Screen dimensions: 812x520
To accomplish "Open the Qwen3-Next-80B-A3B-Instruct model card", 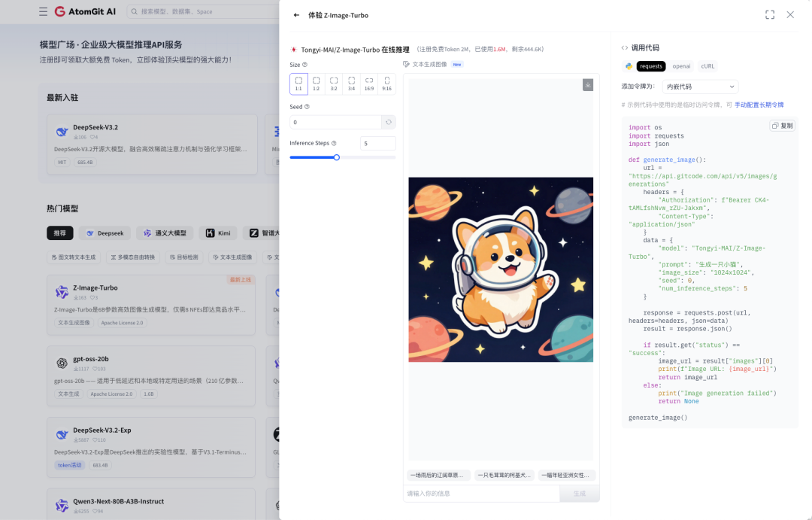I will [150, 504].
